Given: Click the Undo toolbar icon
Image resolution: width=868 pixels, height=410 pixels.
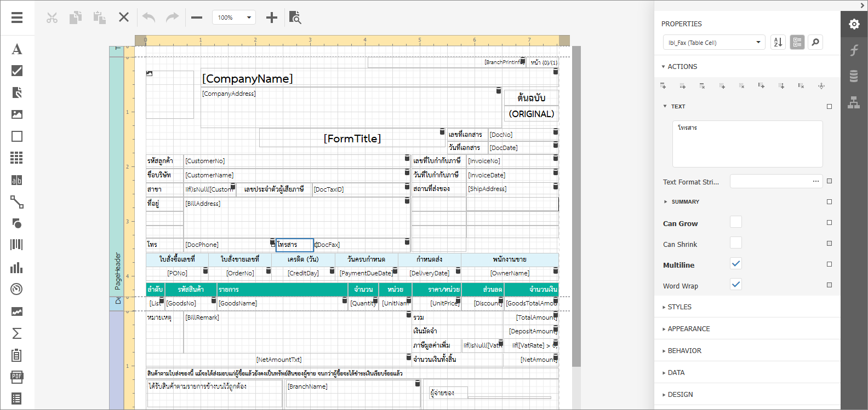Looking at the screenshot, I should point(149,18).
